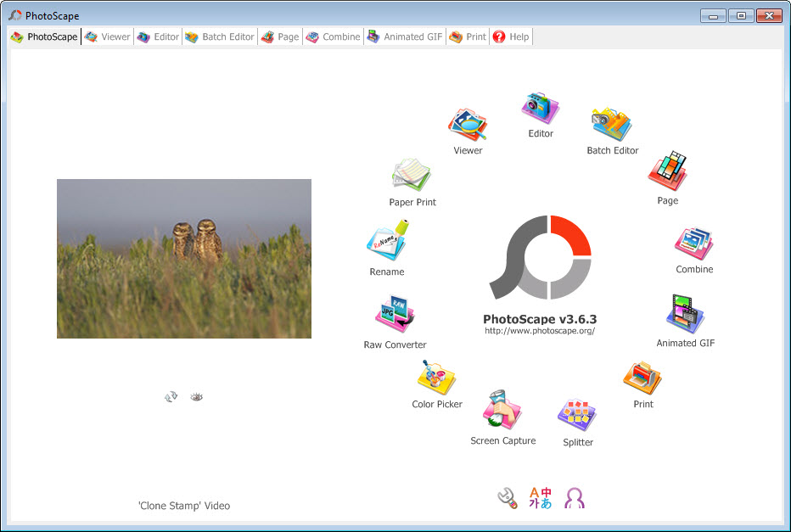Open the Batch Editor circle icon

click(612, 124)
